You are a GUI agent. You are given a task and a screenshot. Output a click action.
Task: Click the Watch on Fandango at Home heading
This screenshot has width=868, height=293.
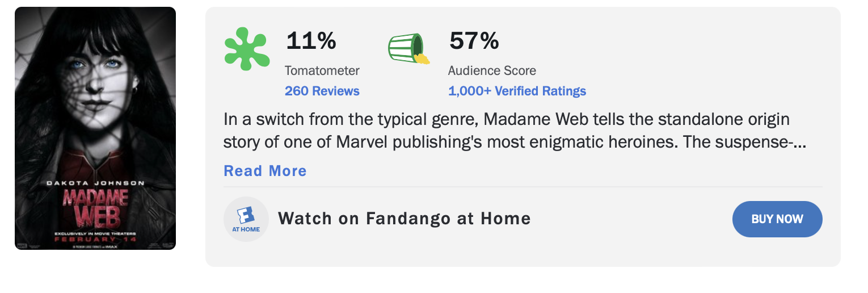[x=404, y=218]
